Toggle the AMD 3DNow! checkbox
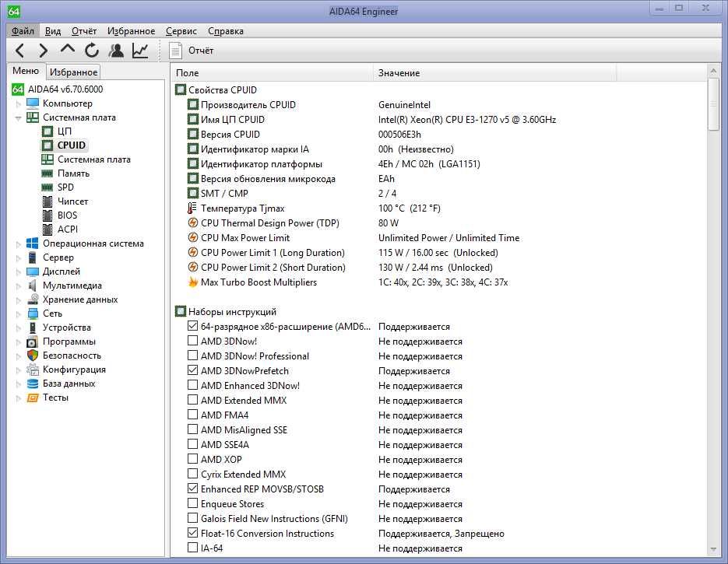Image resolution: width=728 pixels, height=564 pixels. coord(192,341)
